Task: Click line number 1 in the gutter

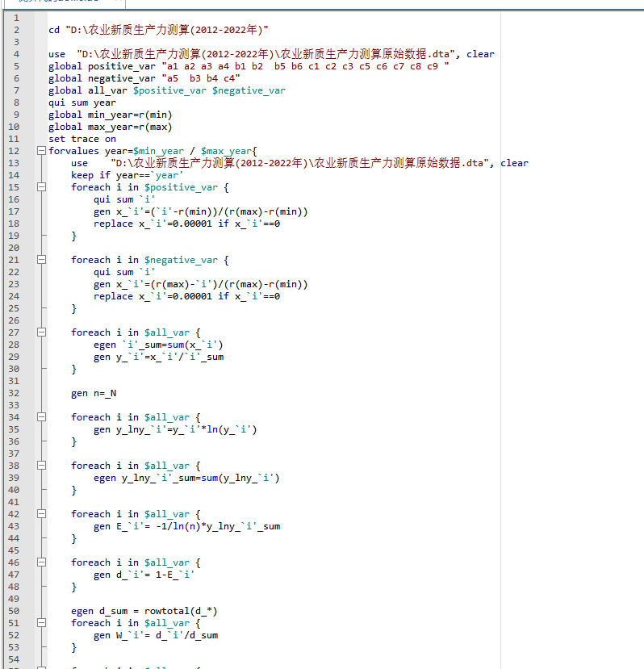Action: [x=16, y=18]
